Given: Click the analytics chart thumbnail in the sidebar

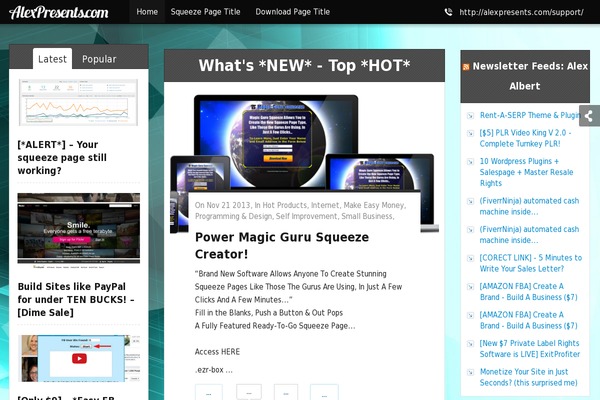Looking at the screenshot, I should point(78,102).
